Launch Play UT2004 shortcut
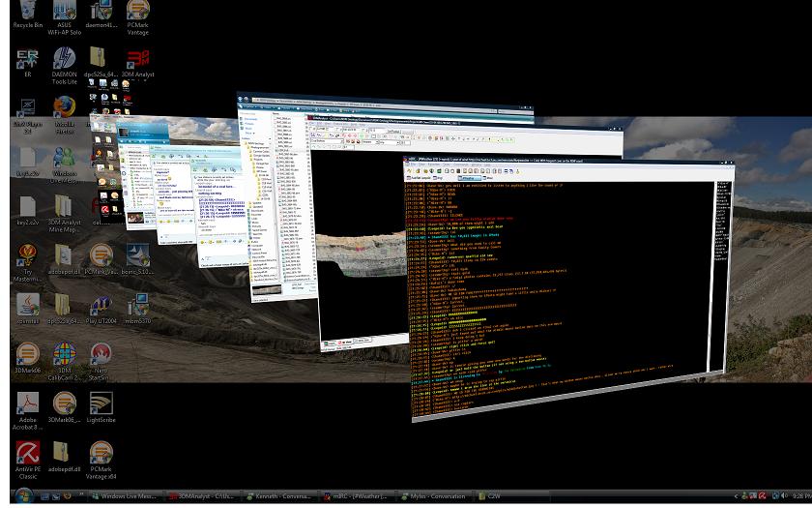This screenshot has width=812, height=508. click(101, 310)
